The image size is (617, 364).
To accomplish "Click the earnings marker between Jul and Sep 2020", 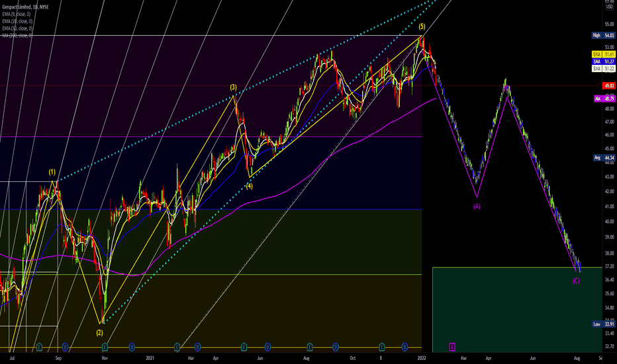I will pyautogui.click(x=39, y=347).
